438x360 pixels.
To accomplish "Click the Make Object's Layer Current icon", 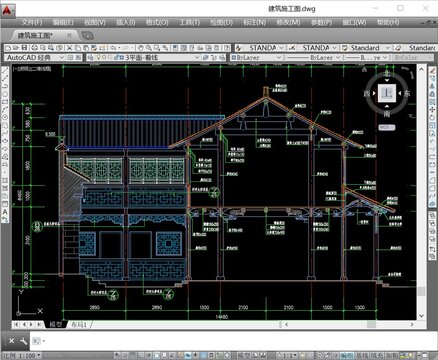I will click(205, 57).
